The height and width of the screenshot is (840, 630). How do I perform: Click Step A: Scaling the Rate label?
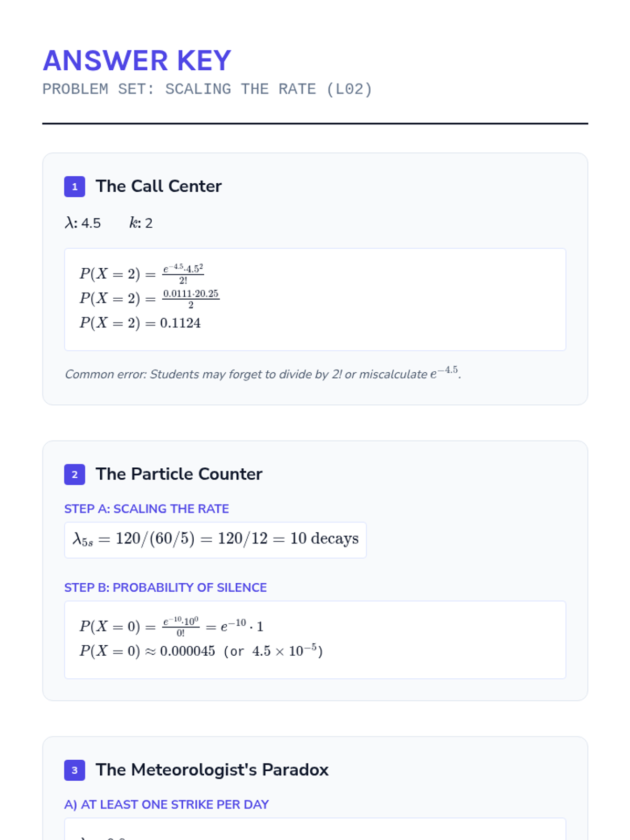pos(146,509)
